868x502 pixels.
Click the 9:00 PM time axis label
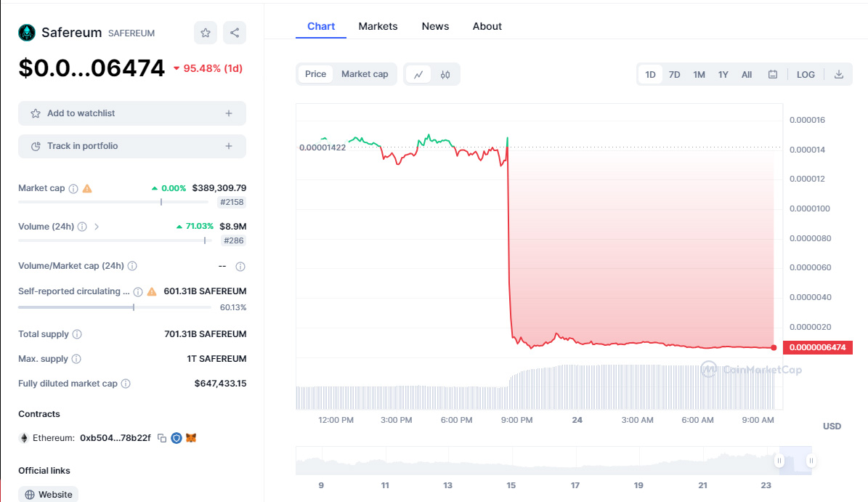pos(517,420)
